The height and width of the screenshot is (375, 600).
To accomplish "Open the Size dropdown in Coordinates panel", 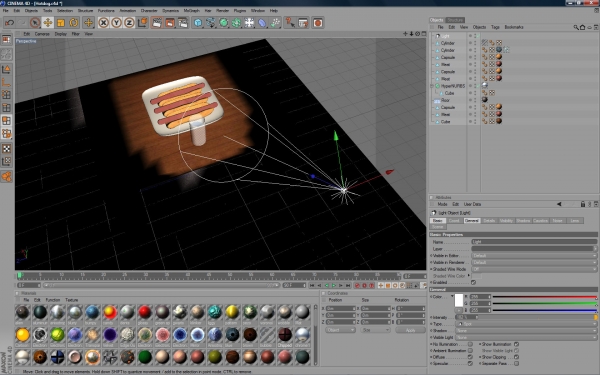I will [x=375, y=330].
